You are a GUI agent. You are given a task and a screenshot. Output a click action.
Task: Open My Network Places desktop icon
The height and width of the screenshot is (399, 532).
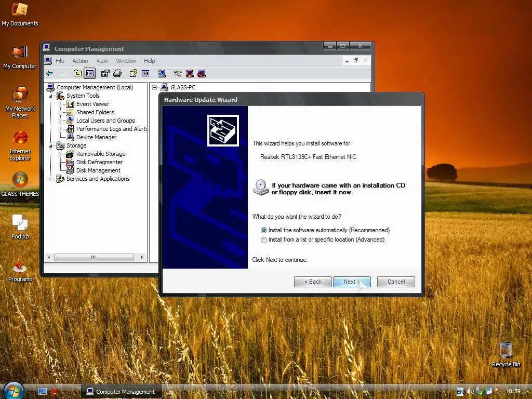[20, 102]
